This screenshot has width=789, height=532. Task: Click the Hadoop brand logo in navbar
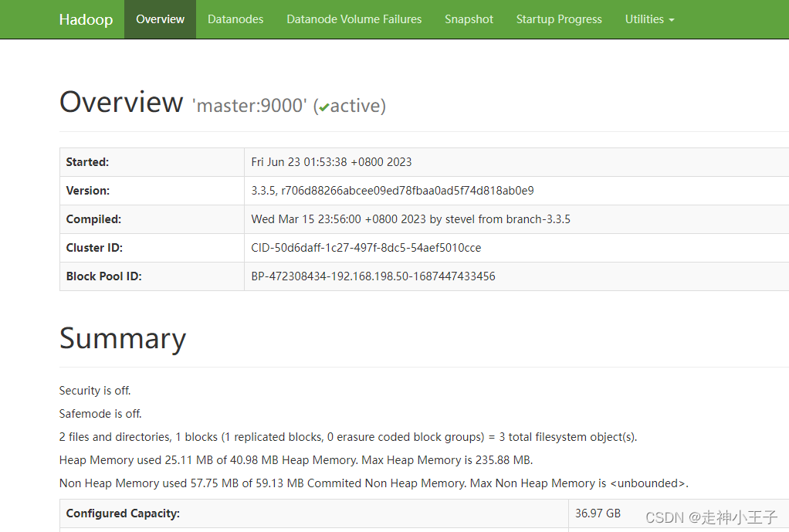click(x=85, y=19)
